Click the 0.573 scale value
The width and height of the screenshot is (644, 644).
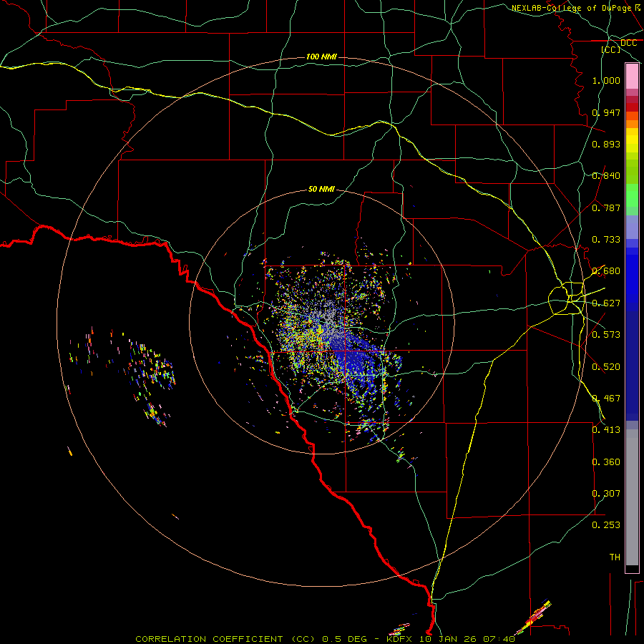606,335
